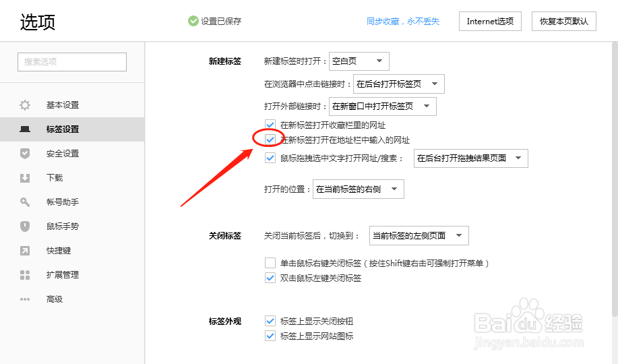Image resolution: width=618 pixels, height=364 pixels.
Task: Uncheck 双击鼠标左键关闭标签
Action: (270, 278)
